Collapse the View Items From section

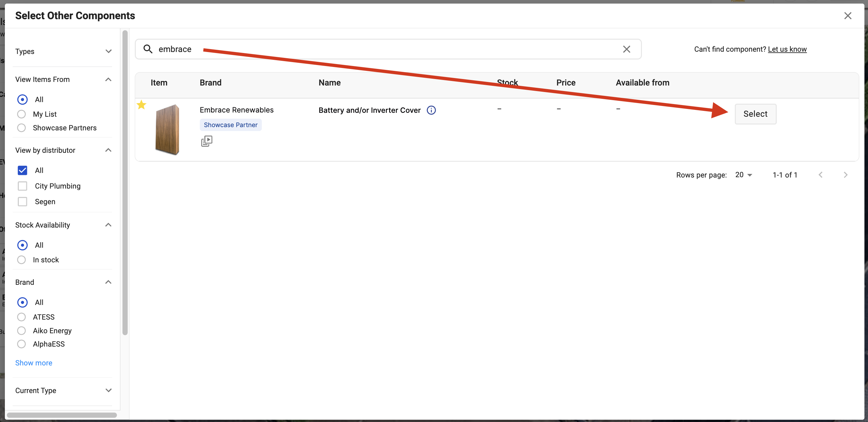tap(108, 80)
